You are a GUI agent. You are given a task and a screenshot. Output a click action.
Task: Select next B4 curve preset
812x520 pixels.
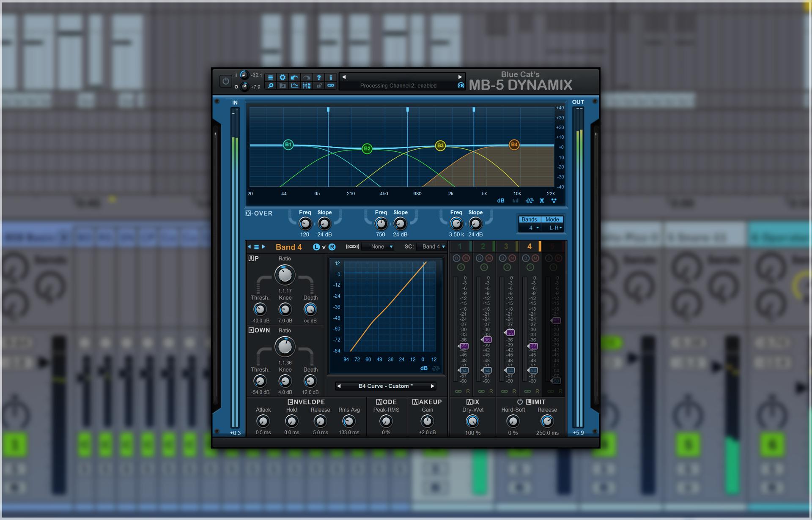coord(432,386)
